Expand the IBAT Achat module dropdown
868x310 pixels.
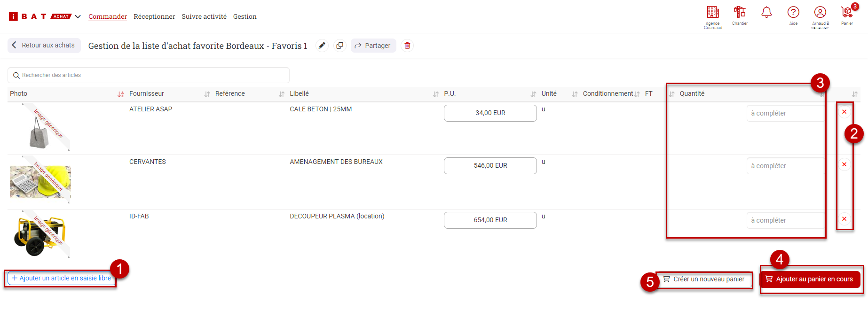click(78, 16)
